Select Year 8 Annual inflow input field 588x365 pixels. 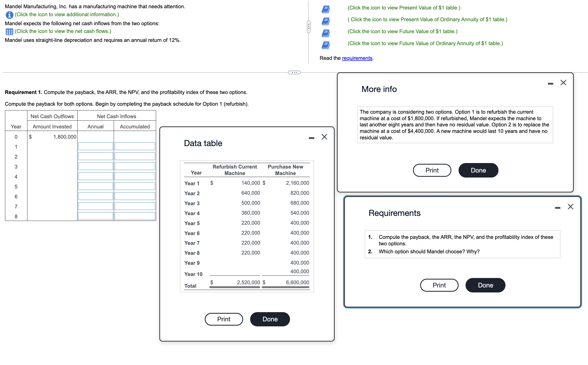(96, 216)
